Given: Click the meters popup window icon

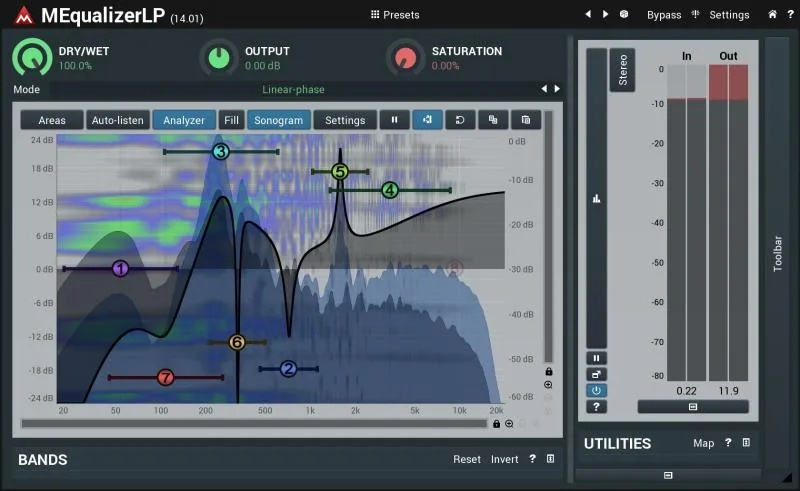Looking at the screenshot, I should pyautogui.click(x=596, y=375).
